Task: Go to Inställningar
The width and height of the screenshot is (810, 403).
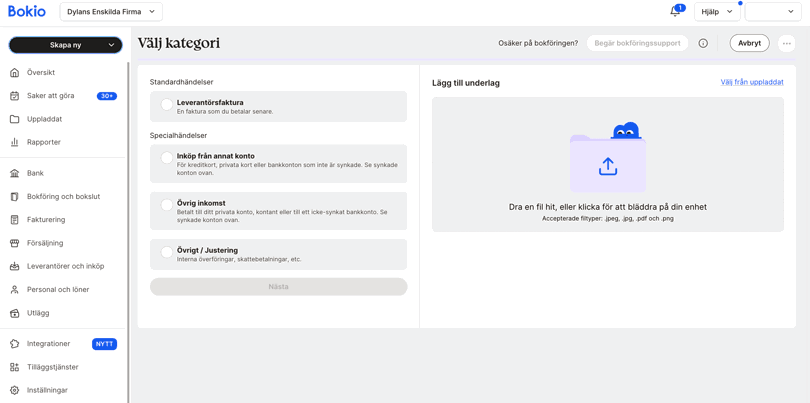Action: pos(47,390)
